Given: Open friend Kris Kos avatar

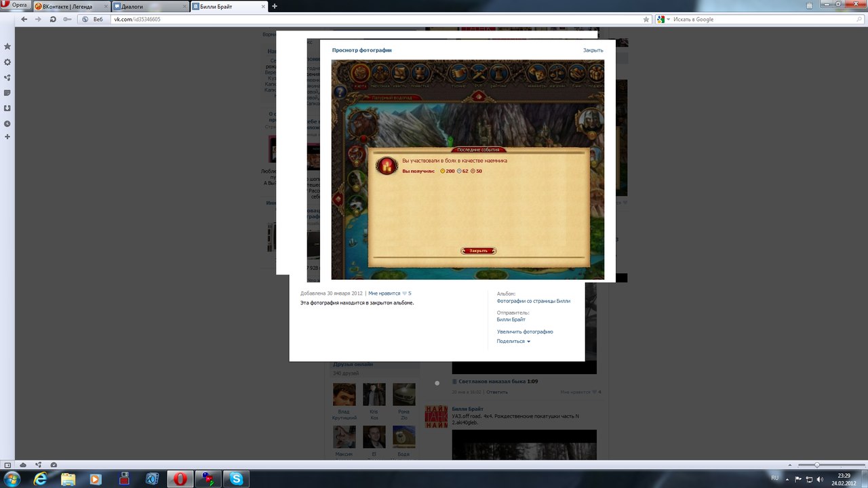Looking at the screenshot, I should click(374, 394).
